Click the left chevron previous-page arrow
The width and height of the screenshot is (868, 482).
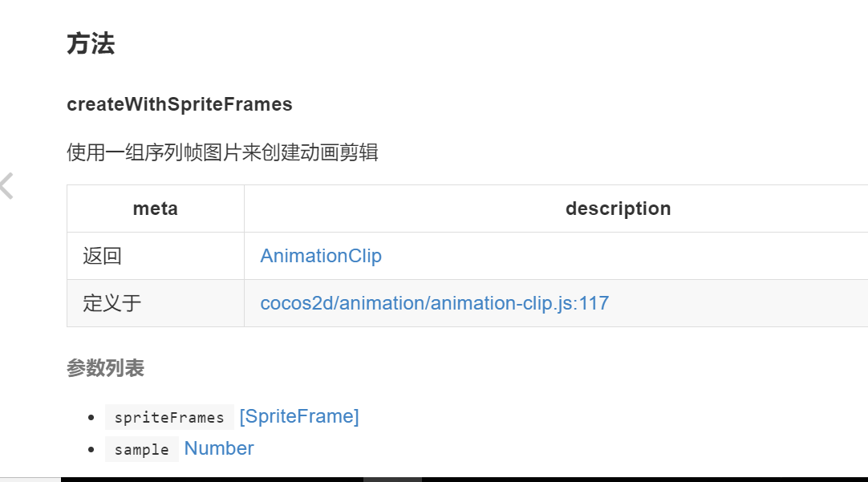click(x=7, y=186)
